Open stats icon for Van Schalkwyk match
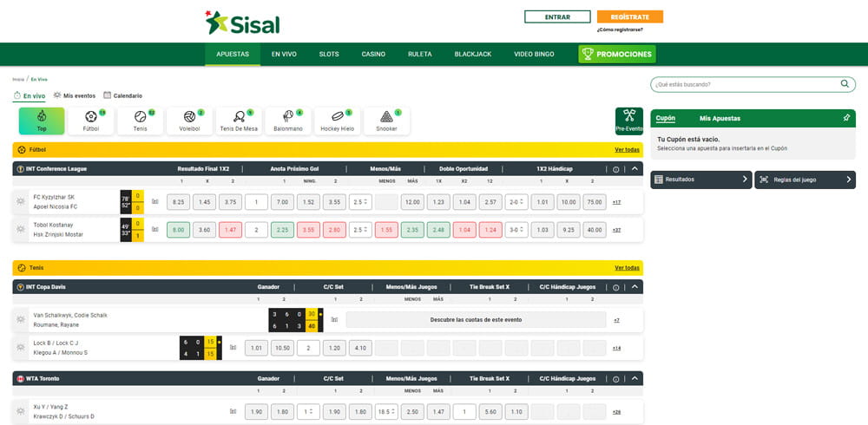Viewport: 868px width, 425px height. [x=334, y=320]
